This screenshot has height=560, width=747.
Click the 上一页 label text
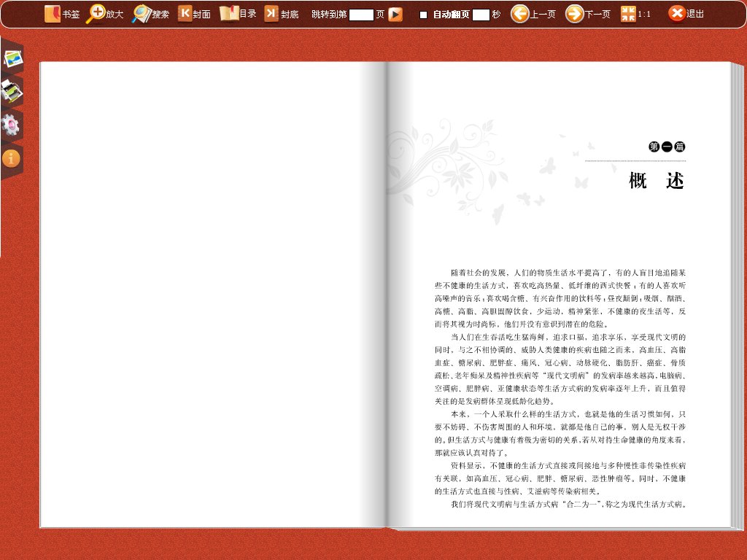[x=543, y=15]
